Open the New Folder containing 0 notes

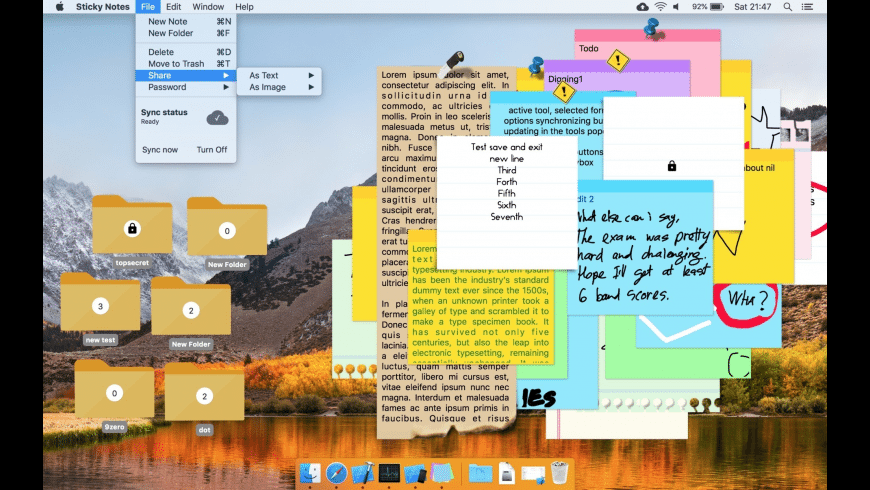pos(227,226)
